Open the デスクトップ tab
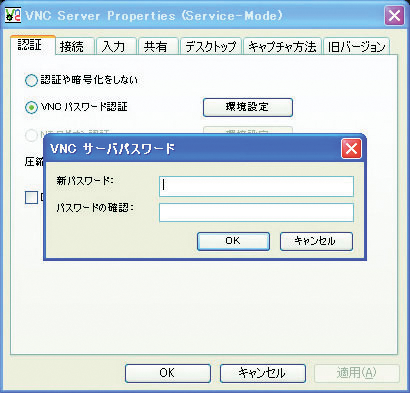 211,46
